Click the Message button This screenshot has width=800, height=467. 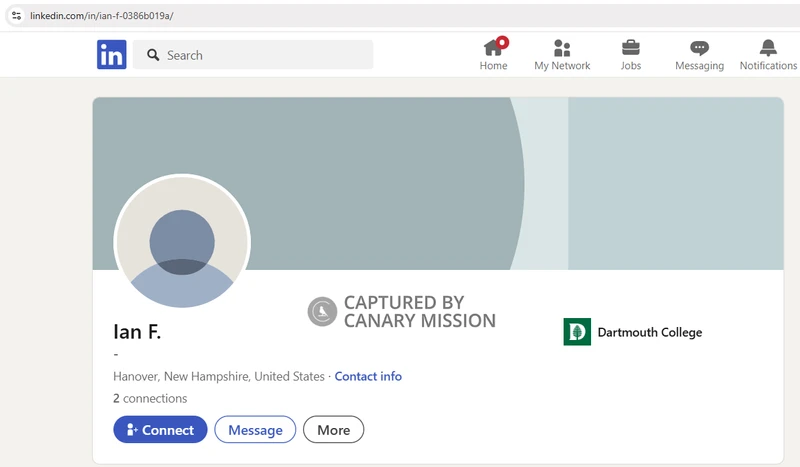[255, 429]
